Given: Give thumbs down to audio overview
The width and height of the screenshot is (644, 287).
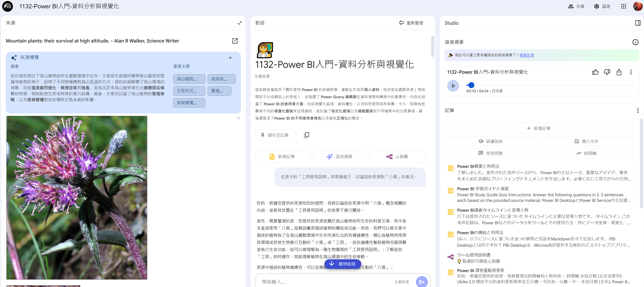Looking at the screenshot, I should 607,72.
